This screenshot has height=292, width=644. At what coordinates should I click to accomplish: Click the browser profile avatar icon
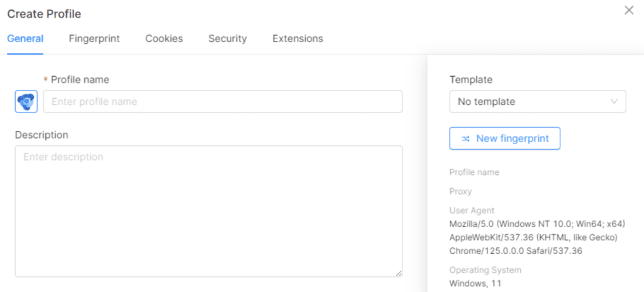pos(26,101)
